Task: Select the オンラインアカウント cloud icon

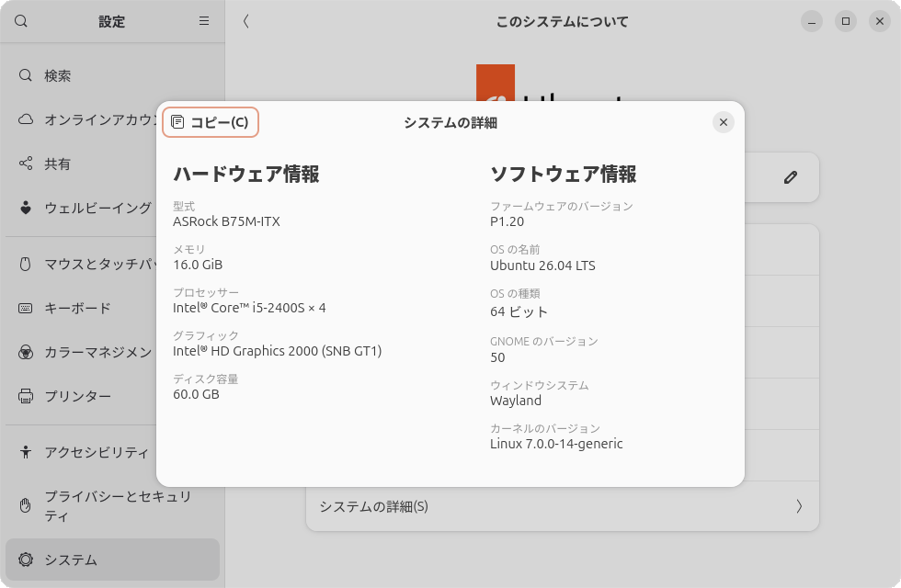Action: (26, 119)
